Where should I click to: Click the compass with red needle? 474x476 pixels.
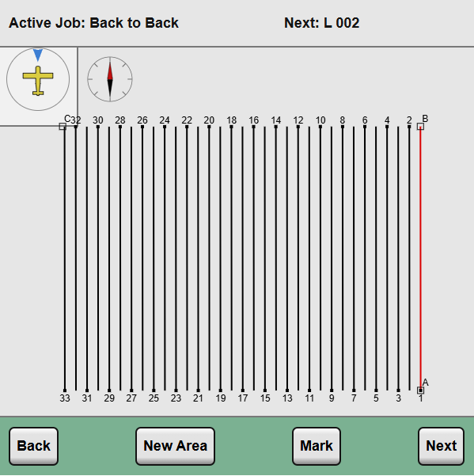110,79
